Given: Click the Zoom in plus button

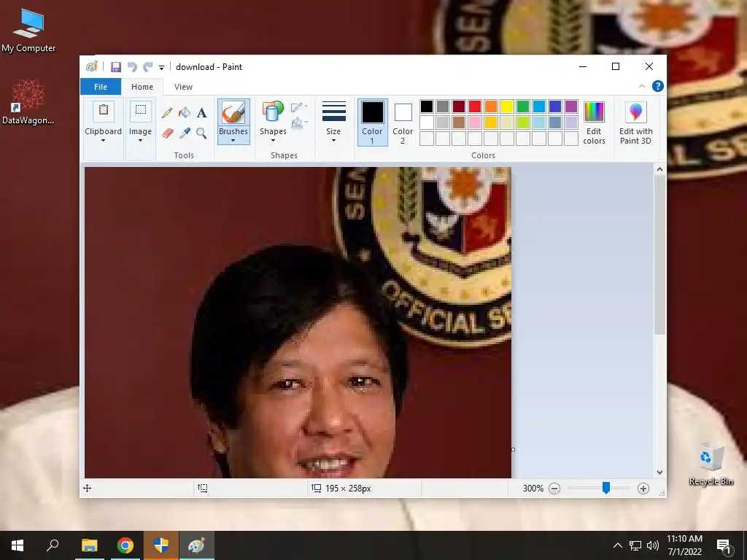Looking at the screenshot, I should 643,489.
